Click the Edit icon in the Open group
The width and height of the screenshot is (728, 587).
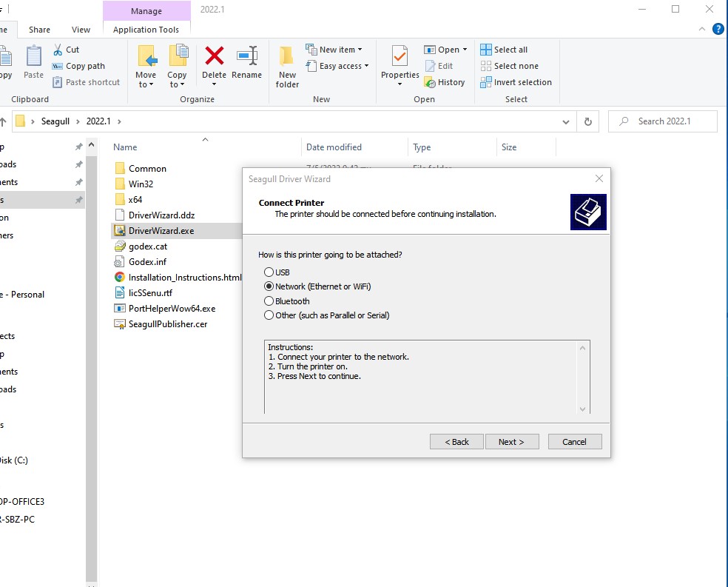(x=431, y=66)
